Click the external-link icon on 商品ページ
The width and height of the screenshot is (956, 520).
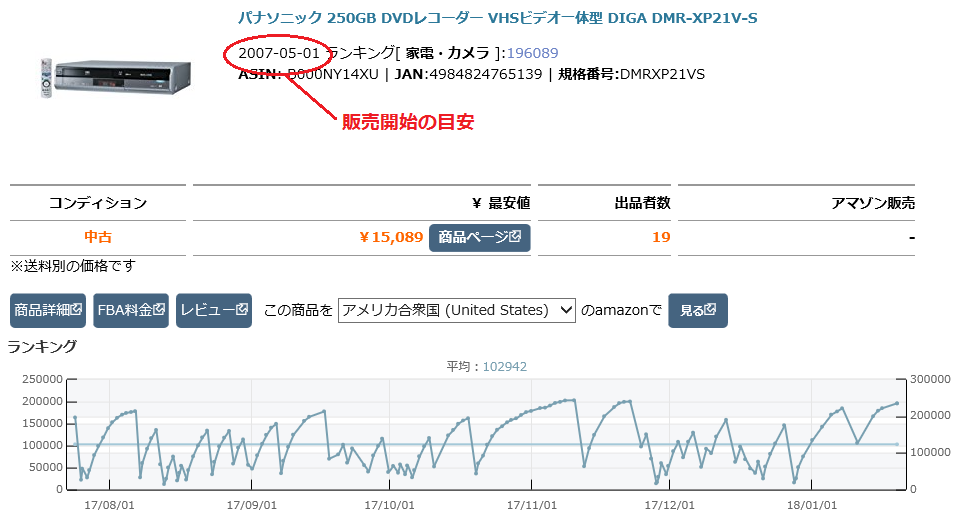click(x=515, y=236)
